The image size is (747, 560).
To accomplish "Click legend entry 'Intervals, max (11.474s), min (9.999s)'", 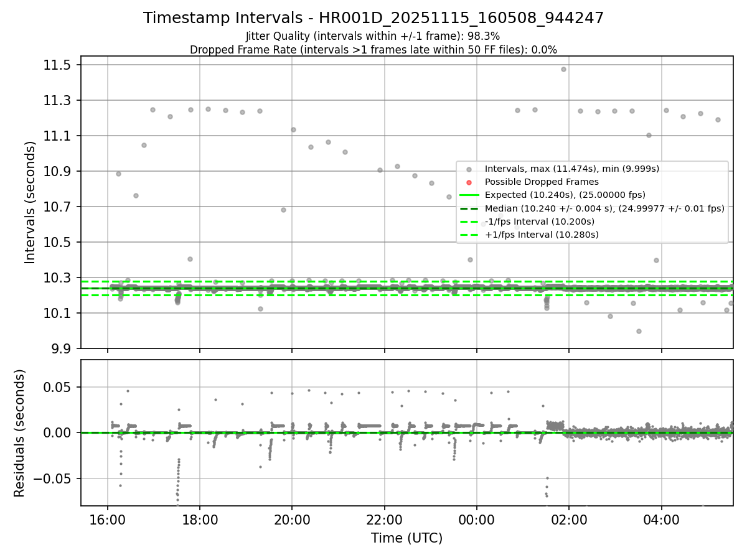I will (572, 169).
